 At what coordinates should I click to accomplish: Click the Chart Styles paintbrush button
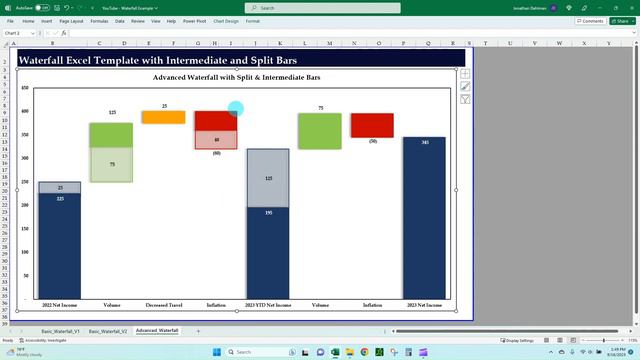click(465, 87)
